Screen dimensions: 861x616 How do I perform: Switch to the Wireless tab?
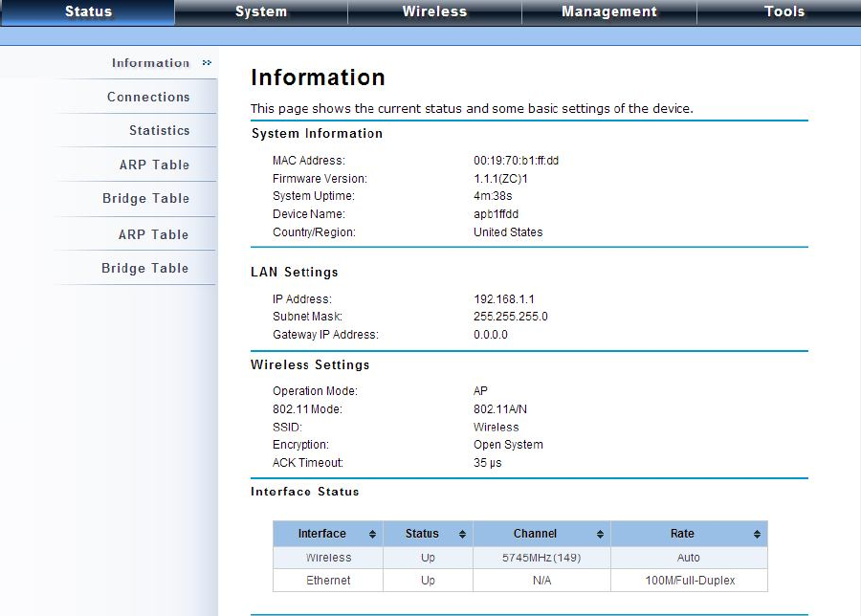434,12
